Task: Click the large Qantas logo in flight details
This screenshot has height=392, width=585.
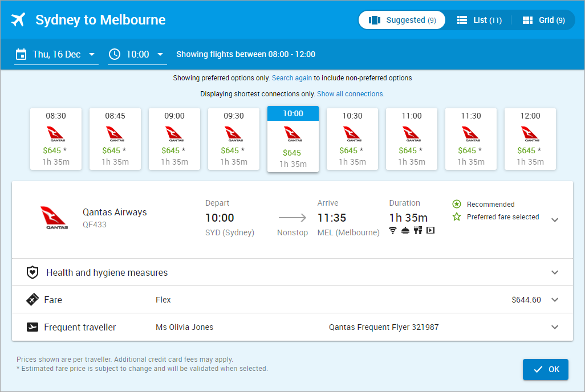Action: coord(55,218)
